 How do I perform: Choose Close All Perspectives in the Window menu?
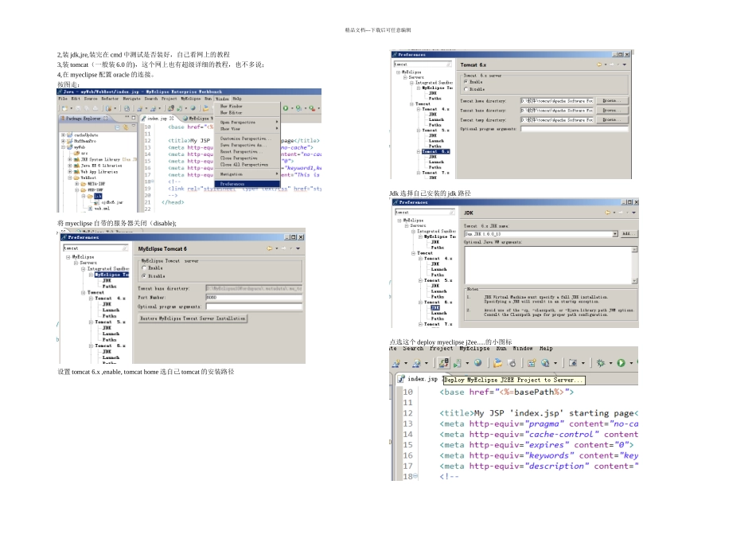click(x=247, y=165)
